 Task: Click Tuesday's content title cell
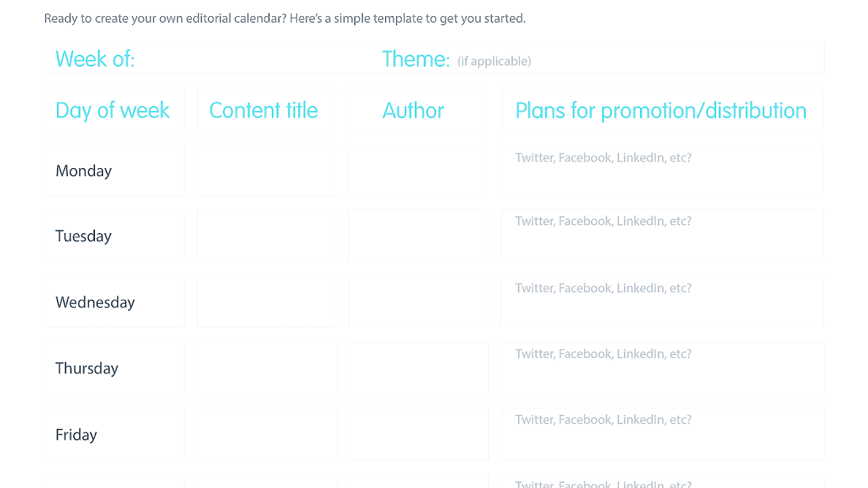point(266,235)
